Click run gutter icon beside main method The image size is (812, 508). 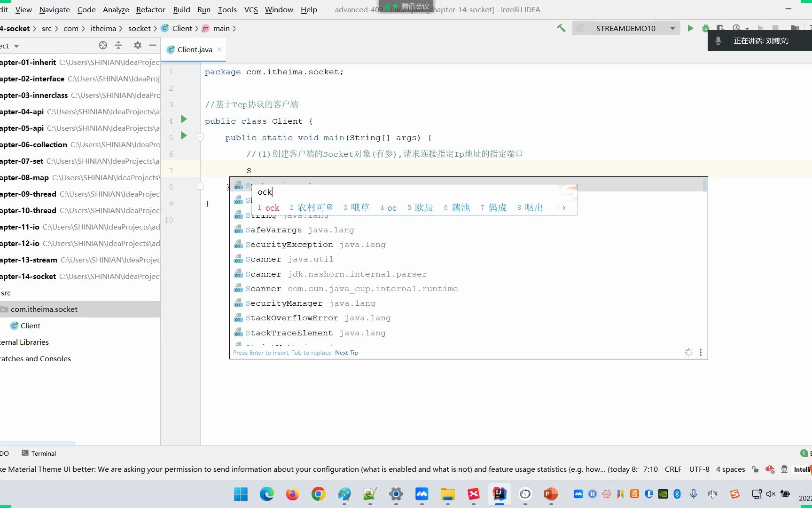click(x=184, y=136)
